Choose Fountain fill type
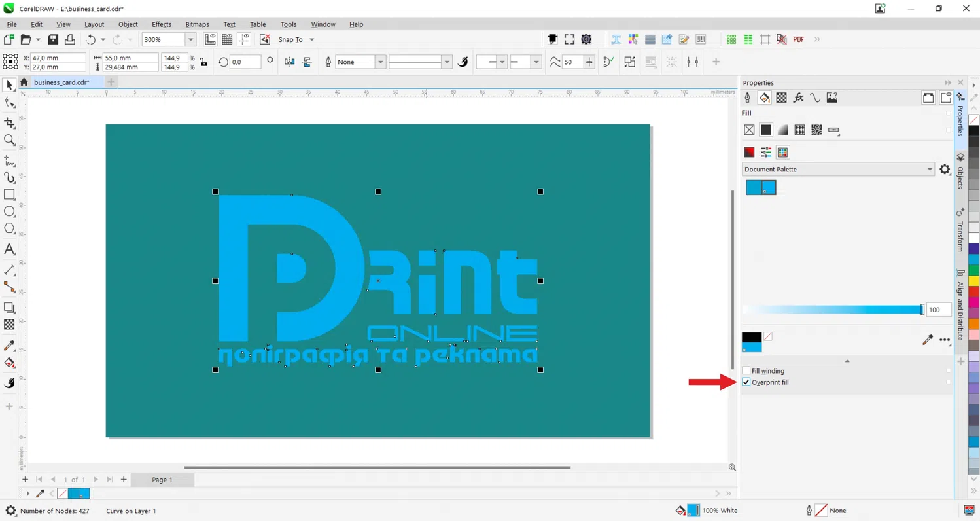The height and width of the screenshot is (521, 980). tap(783, 130)
